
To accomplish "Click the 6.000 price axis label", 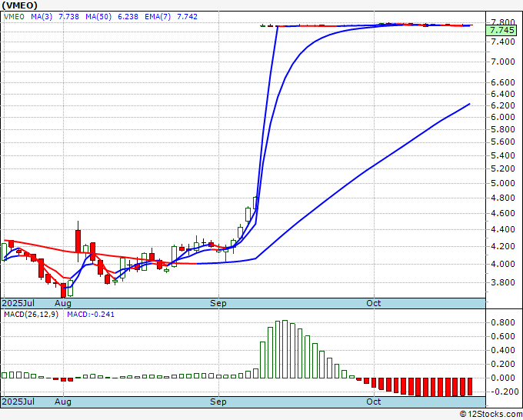I will pos(502,117).
